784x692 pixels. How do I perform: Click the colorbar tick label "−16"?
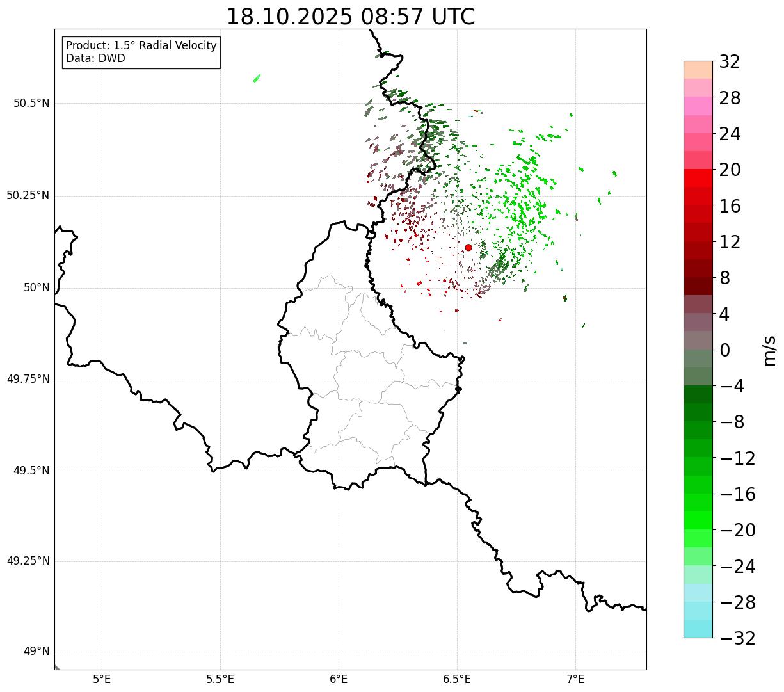pyautogui.click(x=737, y=494)
